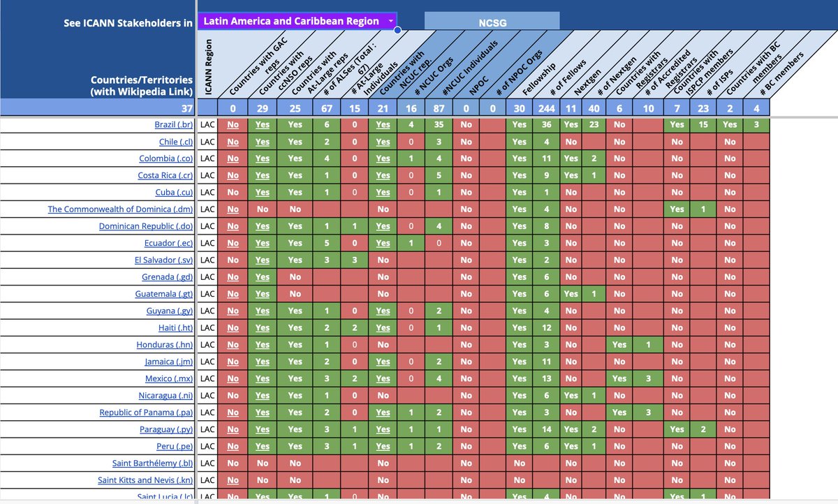The width and height of the screenshot is (838, 504).
Task: Open the region selection dropdown
Action: tap(297, 20)
